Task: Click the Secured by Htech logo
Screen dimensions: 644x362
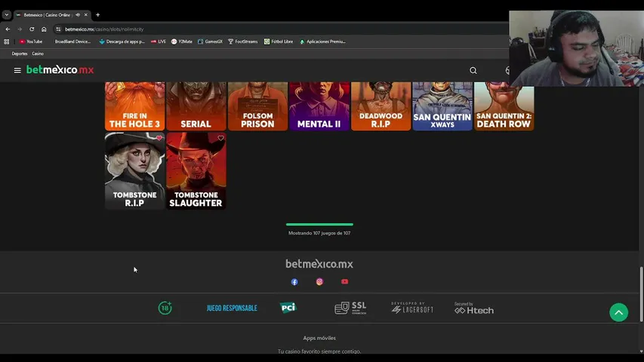Action: 474,308
